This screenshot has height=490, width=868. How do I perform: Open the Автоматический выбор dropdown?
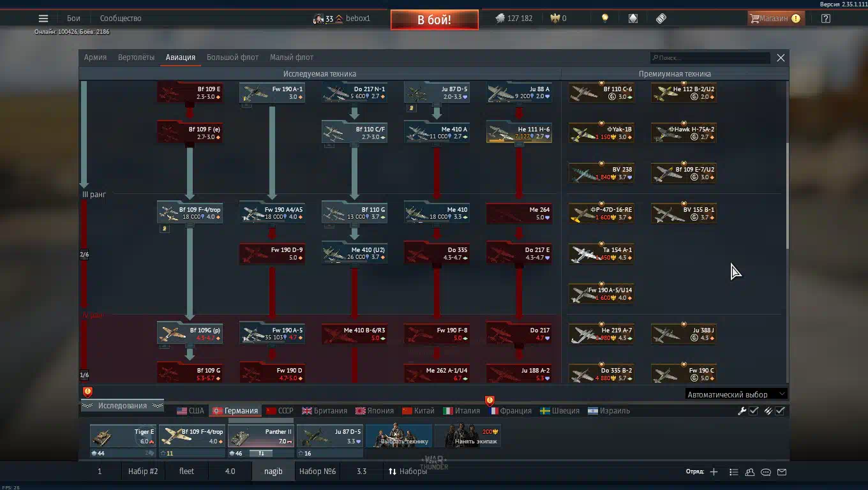point(736,394)
